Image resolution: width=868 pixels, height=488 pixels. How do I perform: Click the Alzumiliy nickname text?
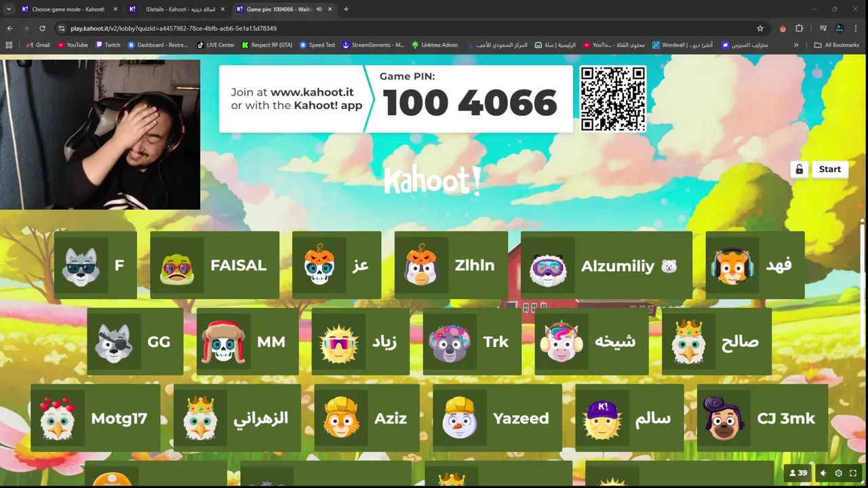(618, 266)
